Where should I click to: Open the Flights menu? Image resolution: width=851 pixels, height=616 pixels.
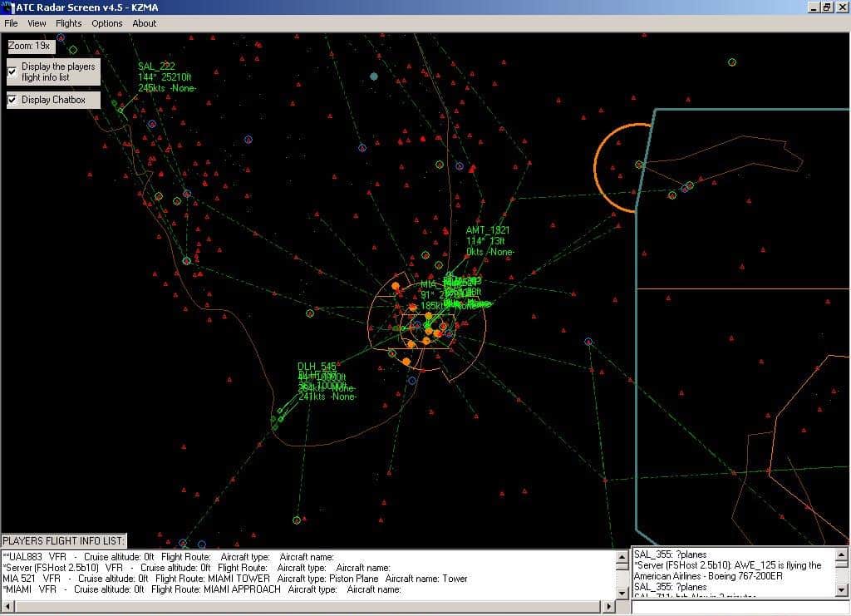[x=68, y=23]
